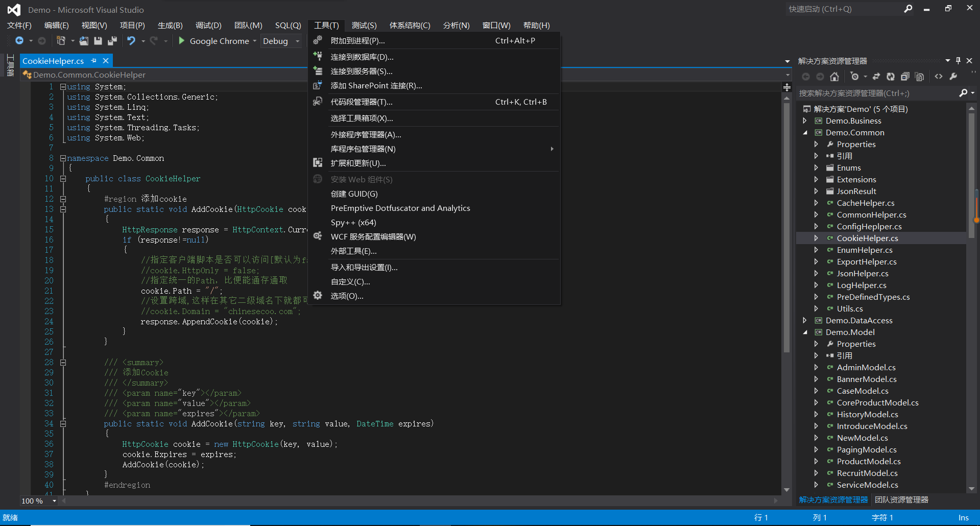The width and height of the screenshot is (980, 526).
Task: Undo the last action via the toolbar icon
Action: (131, 41)
